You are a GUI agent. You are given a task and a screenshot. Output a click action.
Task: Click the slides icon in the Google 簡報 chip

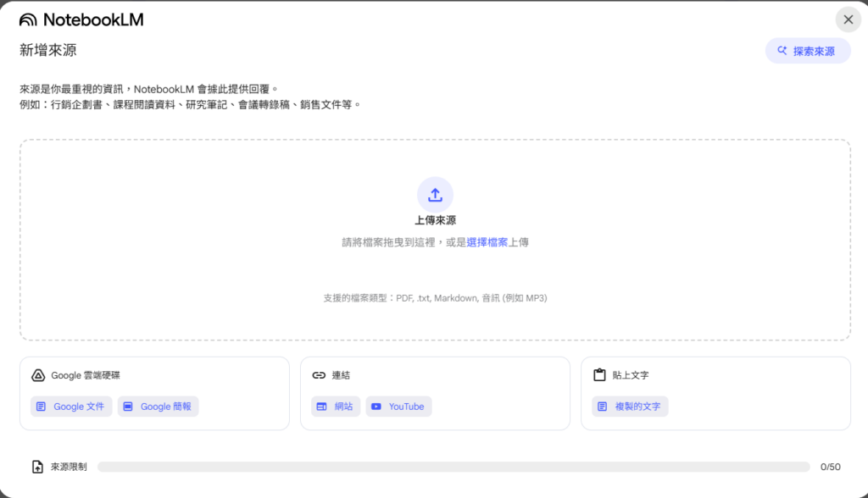(128, 407)
